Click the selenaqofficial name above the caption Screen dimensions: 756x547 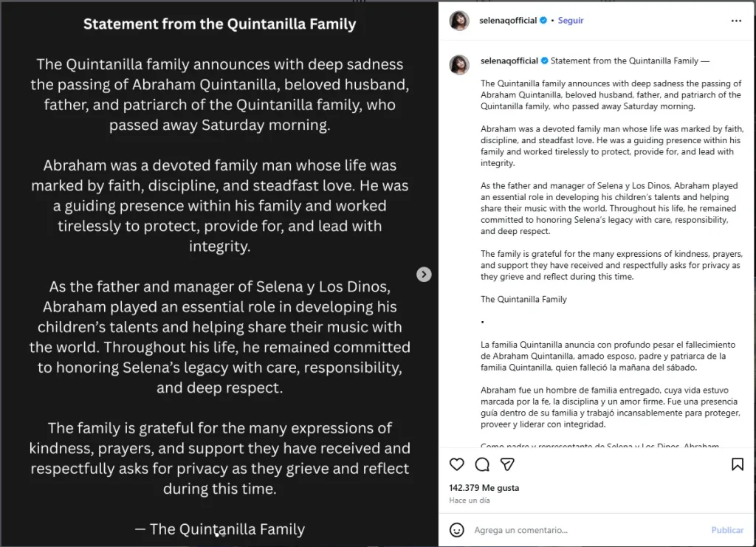click(510, 61)
